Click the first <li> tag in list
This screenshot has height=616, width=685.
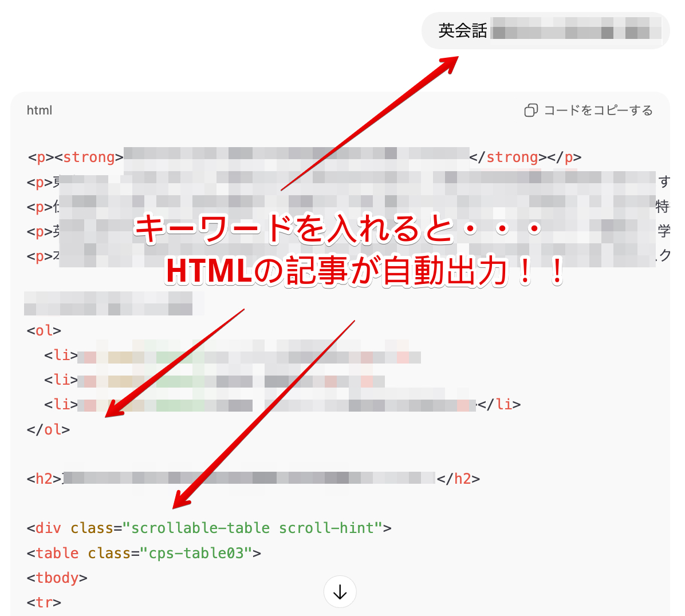click(61, 356)
